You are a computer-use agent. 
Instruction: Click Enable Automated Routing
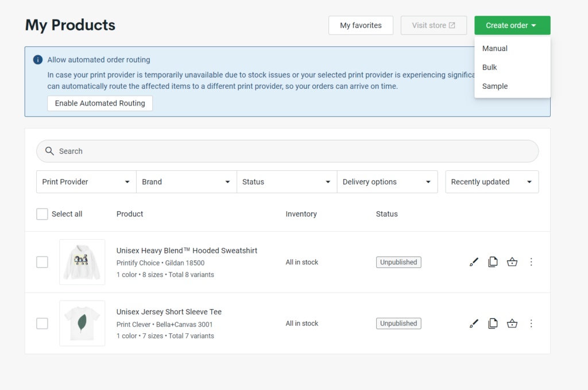coord(99,103)
